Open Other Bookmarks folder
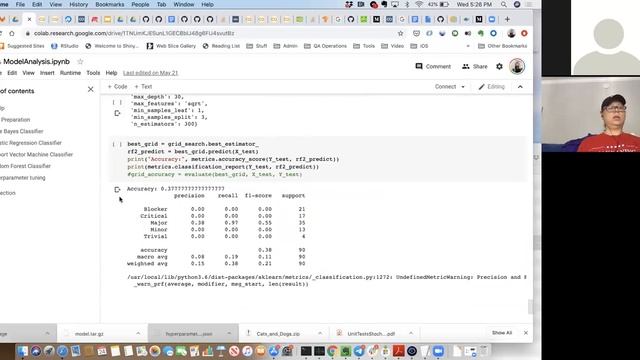 [x=502, y=46]
